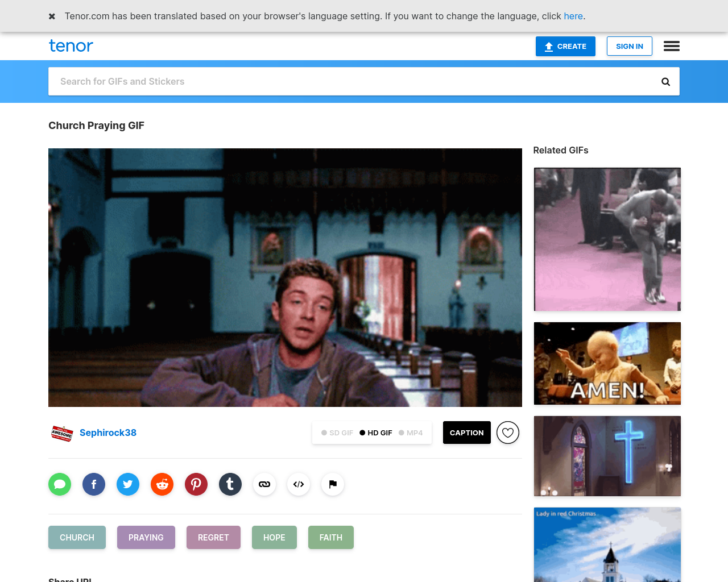Viewport: 728px width, 582px height.
Task: Open the Lady in red Christmas GIF
Action: click(607, 544)
